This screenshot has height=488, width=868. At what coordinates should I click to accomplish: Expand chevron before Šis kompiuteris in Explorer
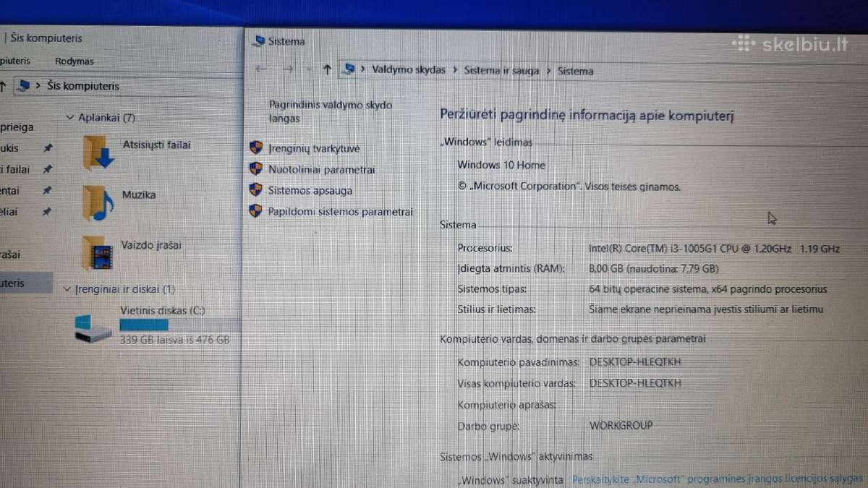coord(38,86)
